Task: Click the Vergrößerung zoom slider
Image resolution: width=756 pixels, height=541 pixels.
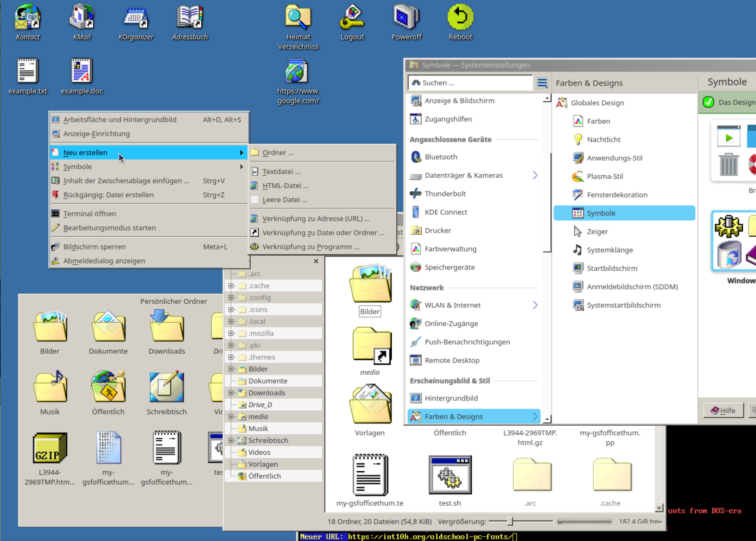Action: [x=521, y=521]
